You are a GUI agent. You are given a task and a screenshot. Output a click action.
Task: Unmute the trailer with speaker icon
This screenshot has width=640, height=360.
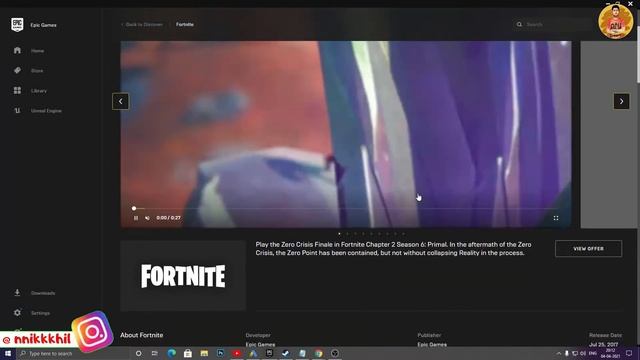[x=147, y=218]
